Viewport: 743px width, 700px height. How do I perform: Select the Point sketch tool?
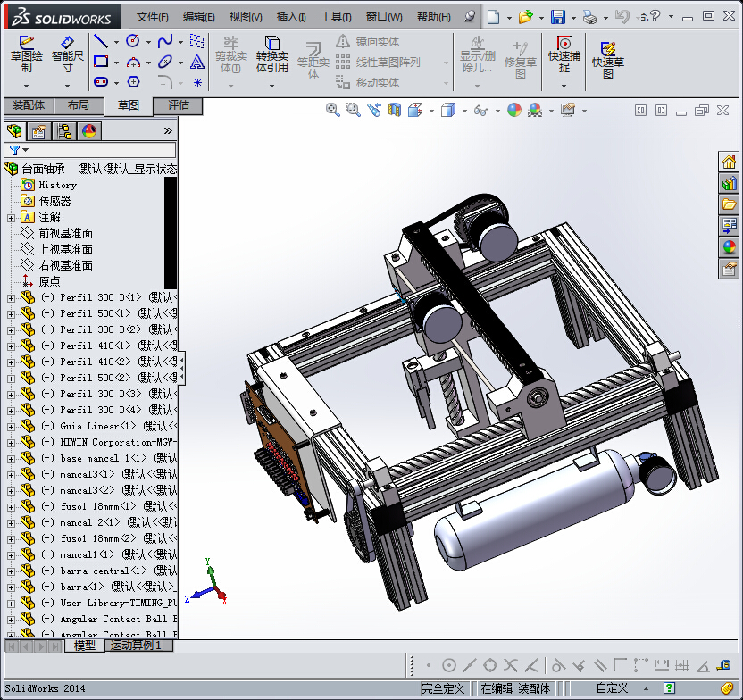pyautogui.click(x=197, y=82)
